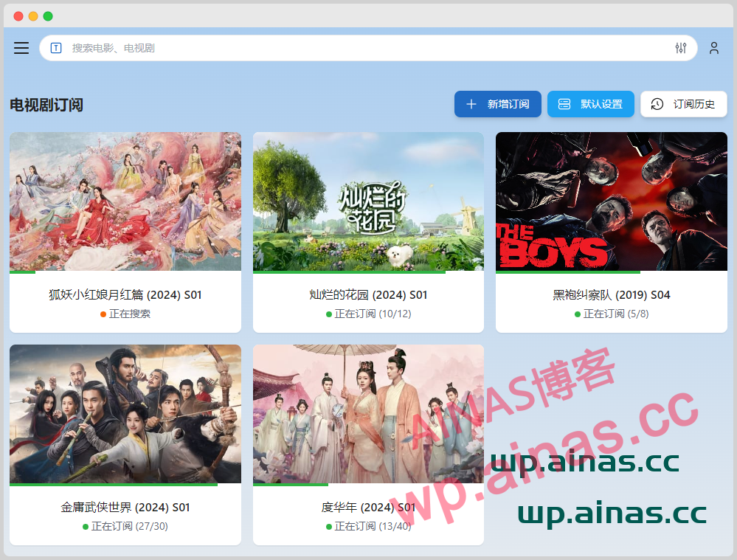The width and height of the screenshot is (737, 560).
Task: Open 默认设置 settings button
Action: click(591, 104)
